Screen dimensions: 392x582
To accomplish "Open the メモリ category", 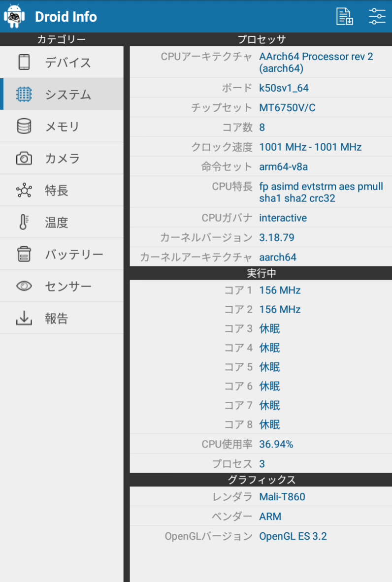I will click(x=62, y=127).
